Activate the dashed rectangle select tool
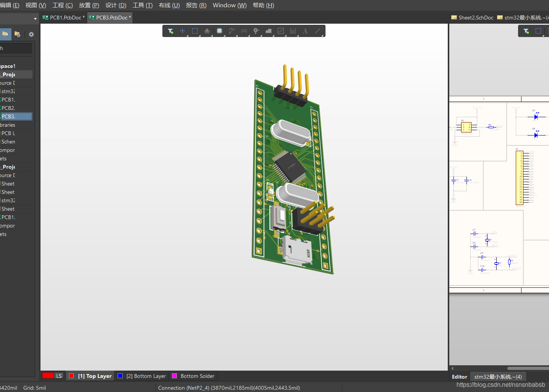 [195, 31]
